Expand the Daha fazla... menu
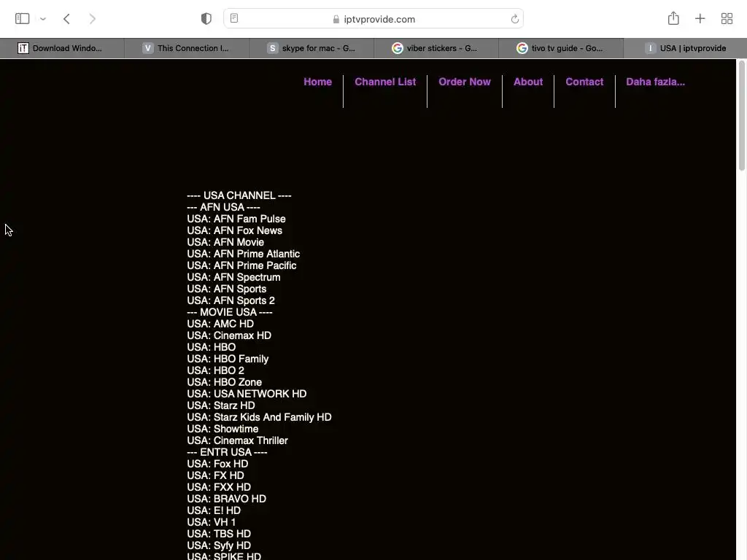Screen dimensions: 747x560 tap(655, 82)
